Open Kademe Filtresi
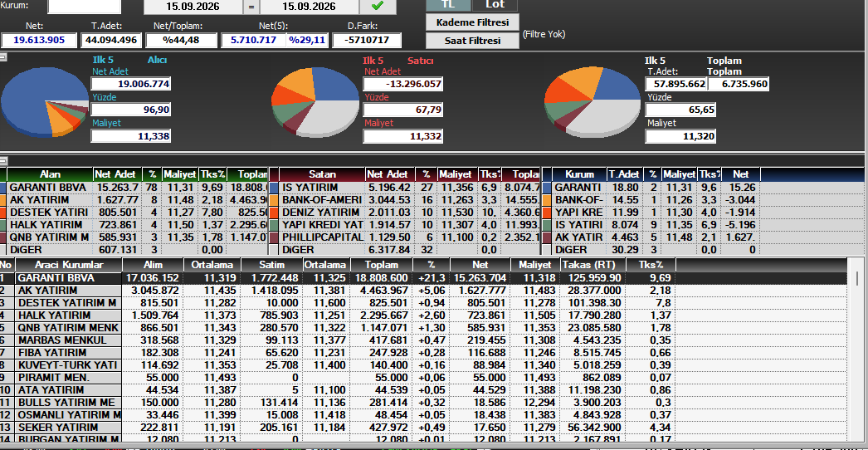The image size is (868, 450). click(472, 22)
